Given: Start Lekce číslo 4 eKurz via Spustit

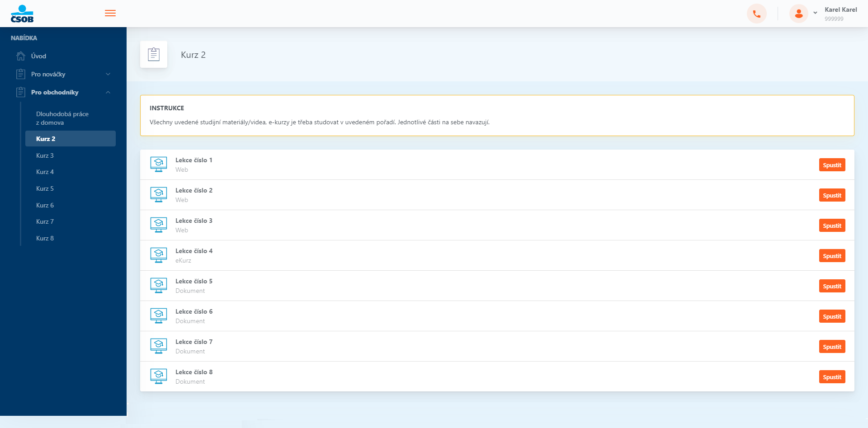Looking at the screenshot, I should [832, 256].
